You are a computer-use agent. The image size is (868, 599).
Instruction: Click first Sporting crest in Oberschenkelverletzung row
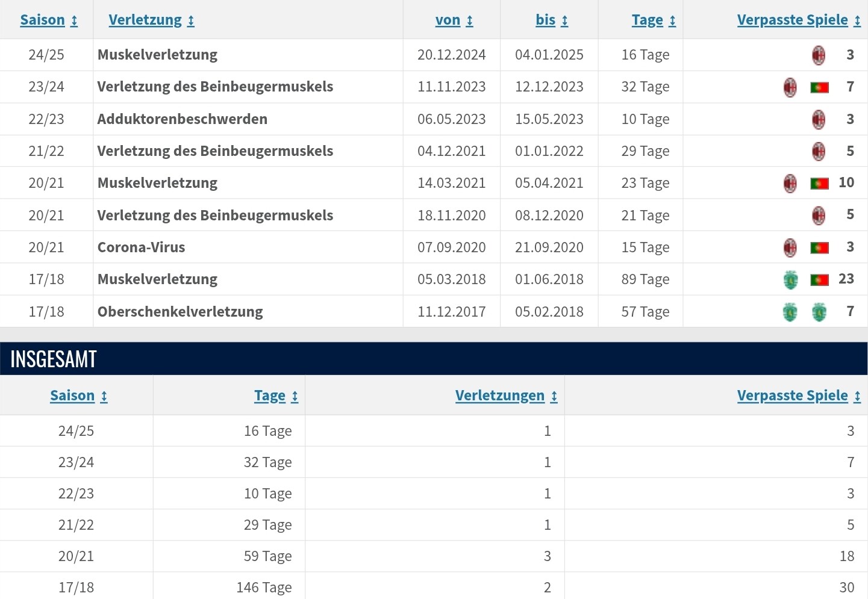tap(790, 312)
